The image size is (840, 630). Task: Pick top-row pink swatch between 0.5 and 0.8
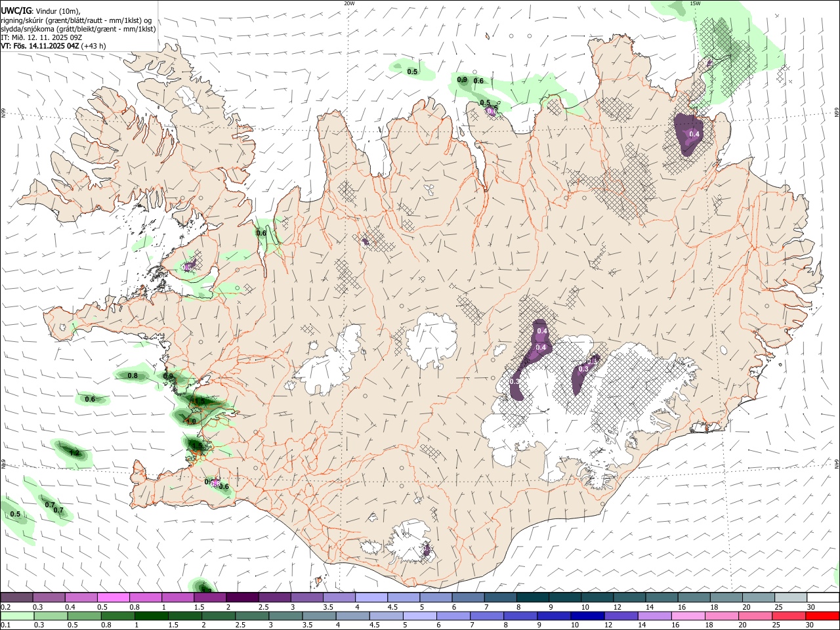113,597
